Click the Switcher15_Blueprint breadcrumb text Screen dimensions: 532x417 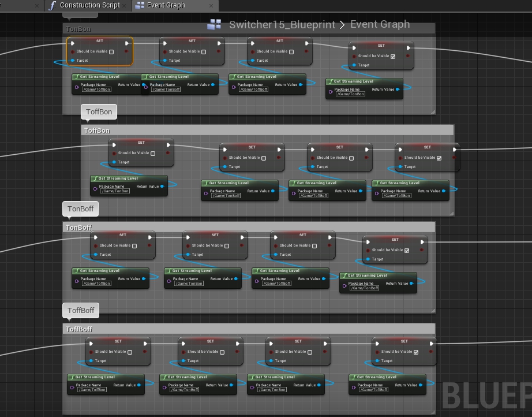pyautogui.click(x=281, y=24)
